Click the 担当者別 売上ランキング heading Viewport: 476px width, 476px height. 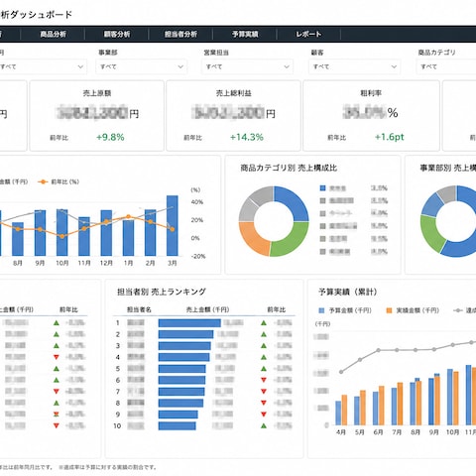(x=162, y=292)
